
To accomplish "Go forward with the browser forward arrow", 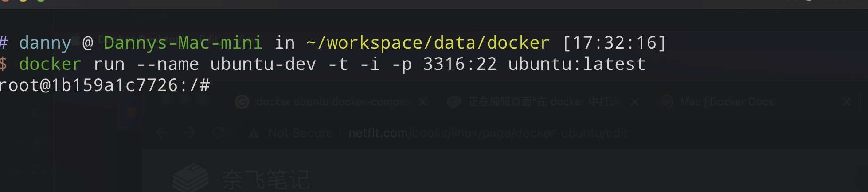I will [x=190, y=133].
